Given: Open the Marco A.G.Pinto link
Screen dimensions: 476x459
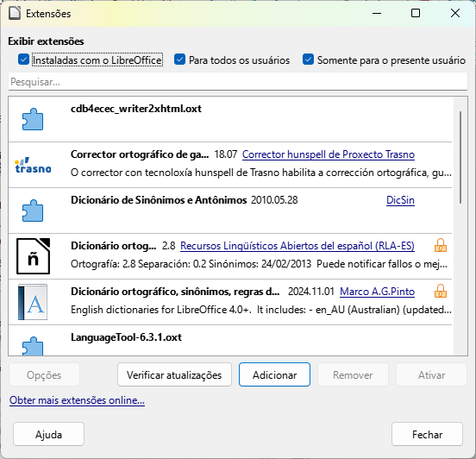Looking at the screenshot, I should click(x=377, y=292).
